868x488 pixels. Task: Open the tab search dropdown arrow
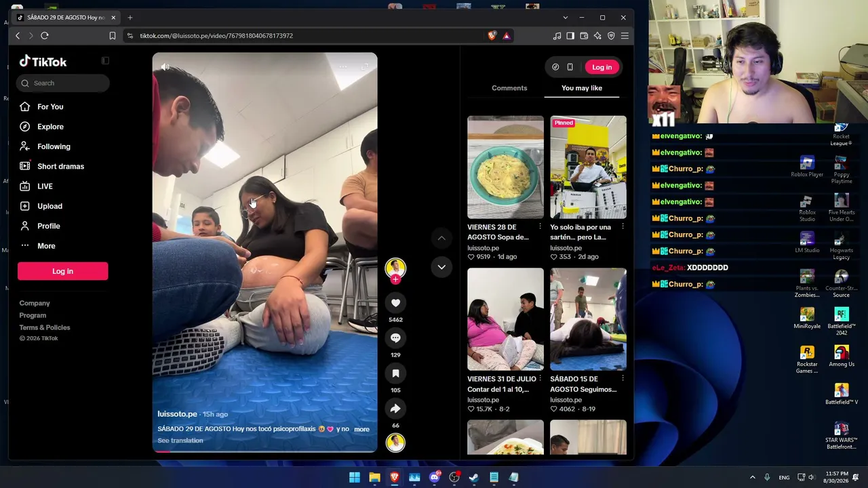pos(566,18)
